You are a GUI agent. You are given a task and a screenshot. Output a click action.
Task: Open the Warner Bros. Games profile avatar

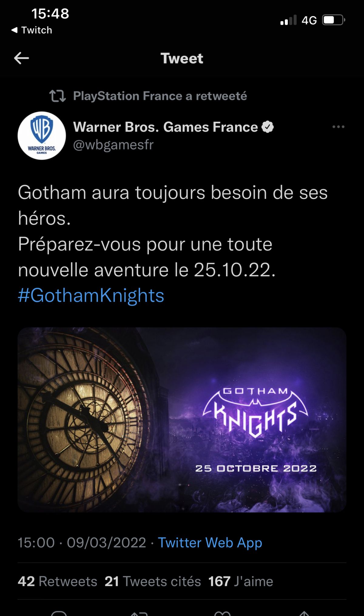click(x=42, y=135)
